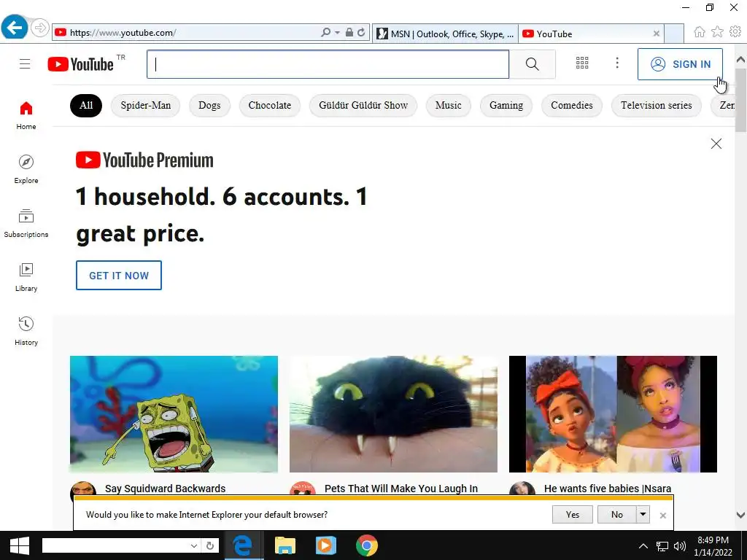This screenshot has width=747, height=560.
Task: Select the Gaming filter chip
Action: pyautogui.click(x=506, y=105)
